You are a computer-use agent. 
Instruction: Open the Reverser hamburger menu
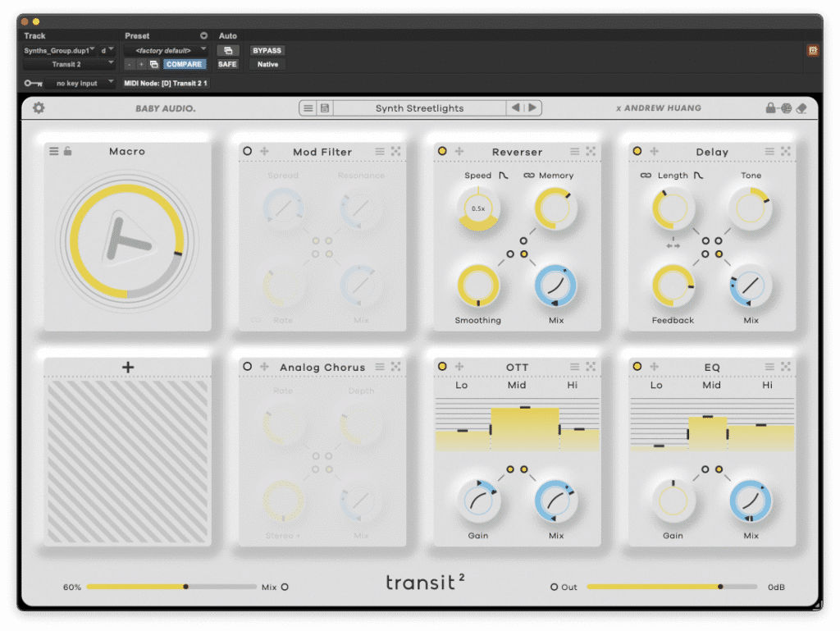tap(575, 152)
